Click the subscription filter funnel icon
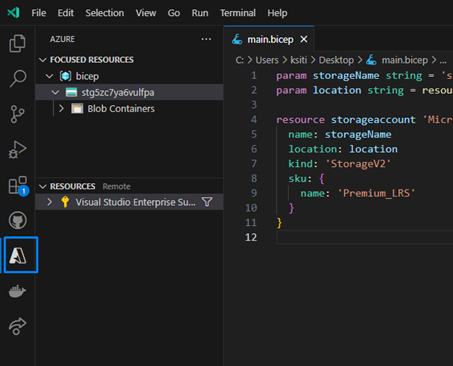 click(207, 202)
